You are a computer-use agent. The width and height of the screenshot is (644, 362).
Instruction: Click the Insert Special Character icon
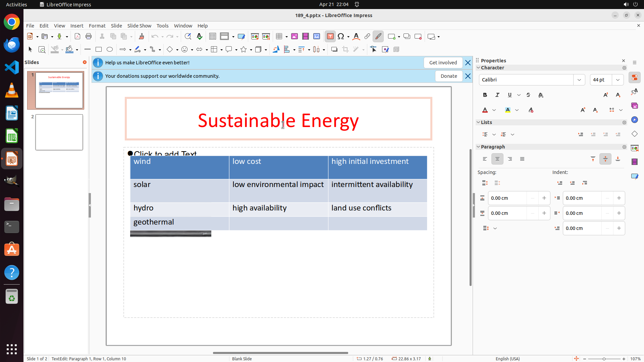click(x=341, y=37)
